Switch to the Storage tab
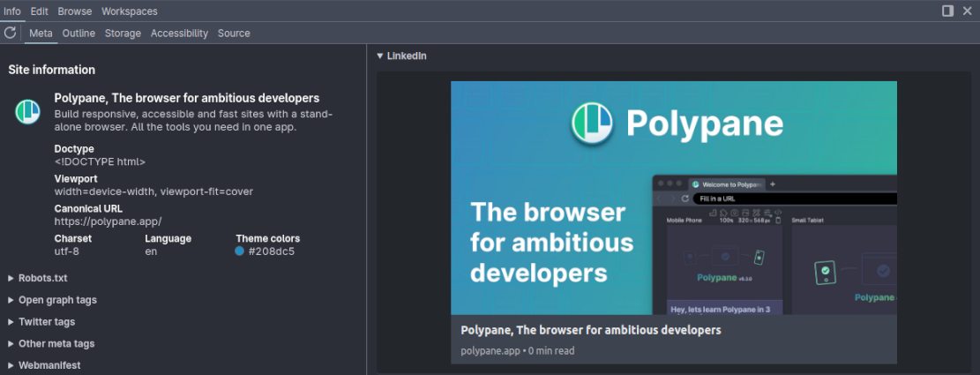The width and height of the screenshot is (980, 375). tap(123, 34)
